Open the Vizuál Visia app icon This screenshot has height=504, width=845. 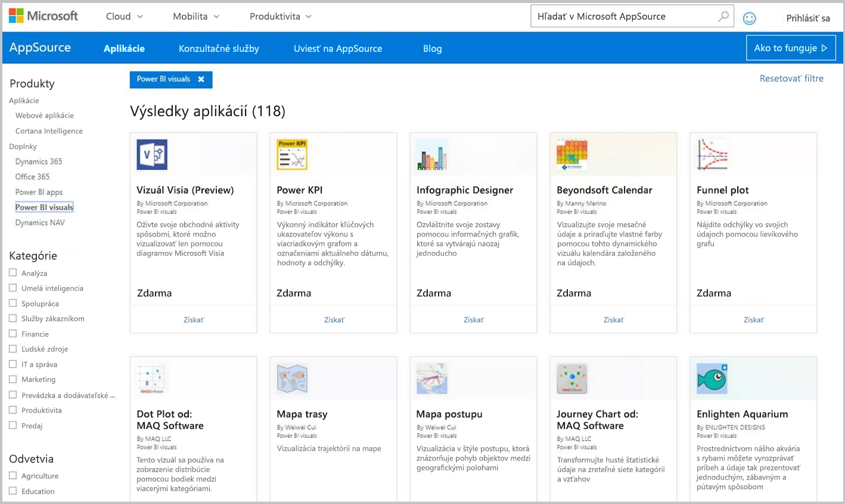[151, 154]
